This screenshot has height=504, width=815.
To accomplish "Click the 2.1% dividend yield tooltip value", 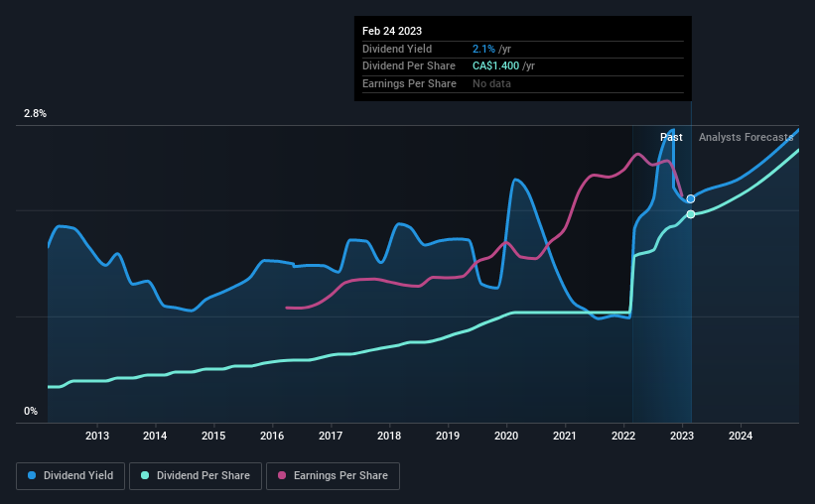I will 483,49.
